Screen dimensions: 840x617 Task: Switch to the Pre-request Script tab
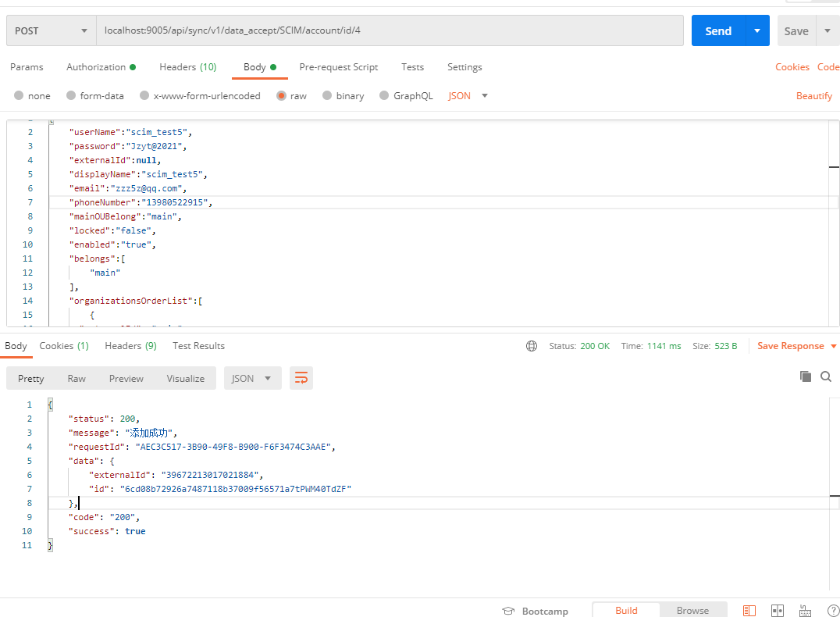click(x=338, y=67)
